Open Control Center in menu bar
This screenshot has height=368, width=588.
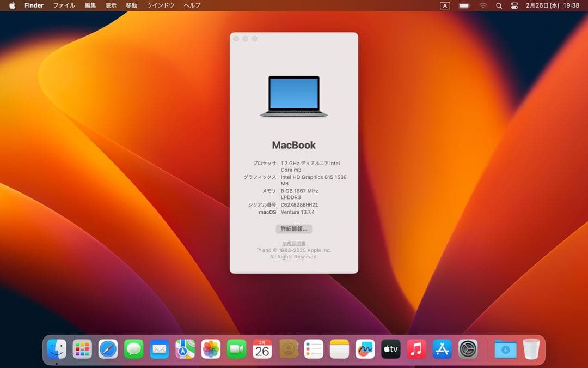click(x=514, y=5)
